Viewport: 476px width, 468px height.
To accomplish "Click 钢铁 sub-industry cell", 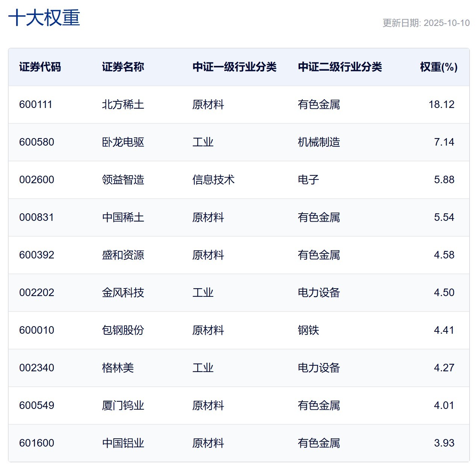I will tap(308, 330).
